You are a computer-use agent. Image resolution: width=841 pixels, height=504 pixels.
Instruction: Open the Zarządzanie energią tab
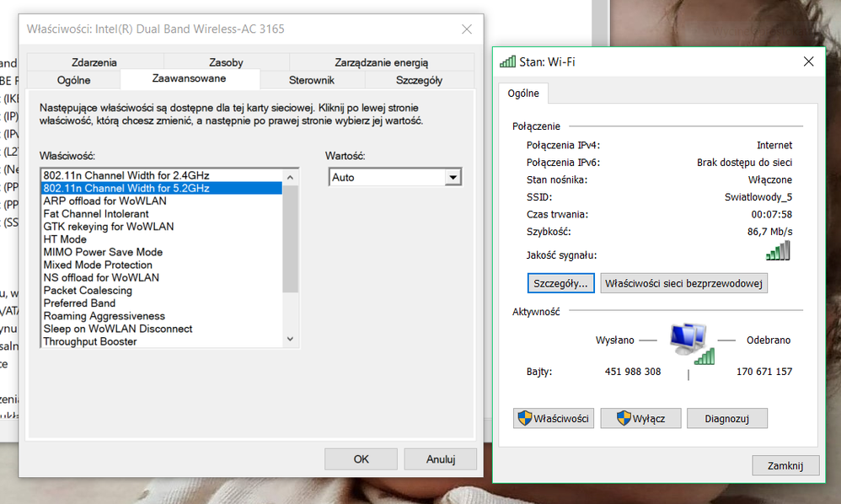pyautogui.click(x=381, y=62)
